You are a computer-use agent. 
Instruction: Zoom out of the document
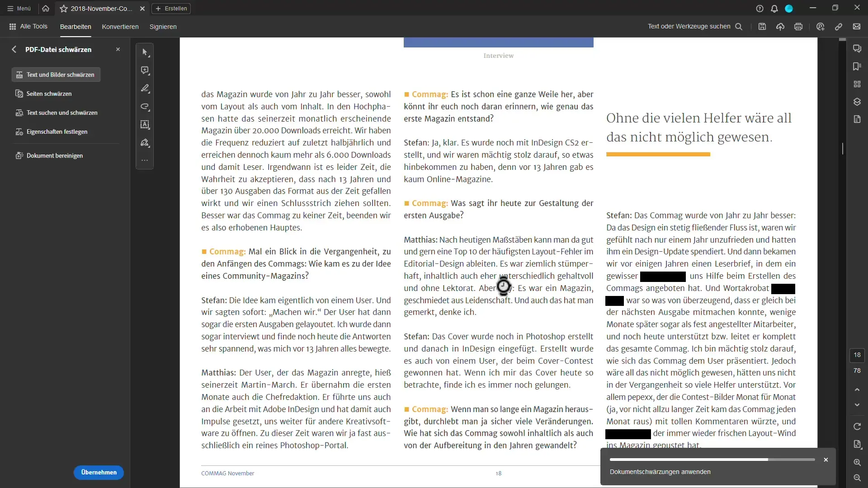(857, 478)
